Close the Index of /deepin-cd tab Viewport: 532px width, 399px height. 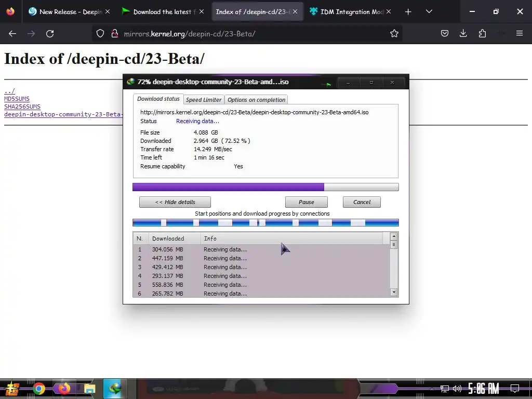click(295, 11)
